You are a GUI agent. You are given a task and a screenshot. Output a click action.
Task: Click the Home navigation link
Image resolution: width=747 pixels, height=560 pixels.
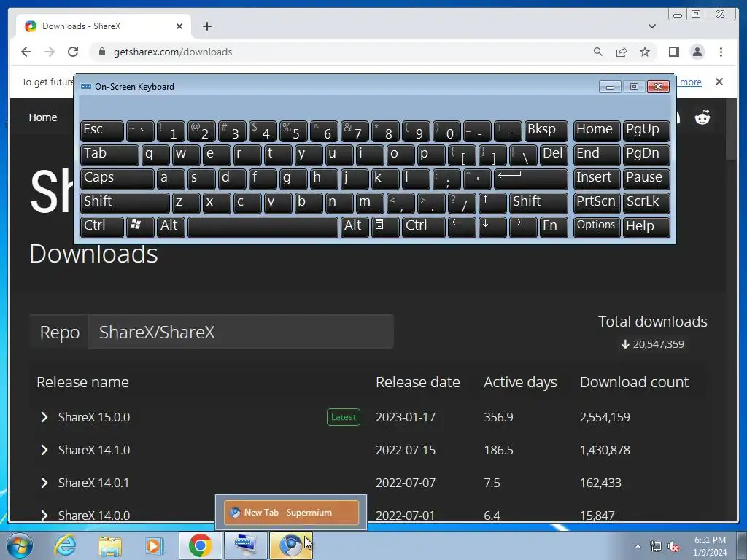(43, 117)
